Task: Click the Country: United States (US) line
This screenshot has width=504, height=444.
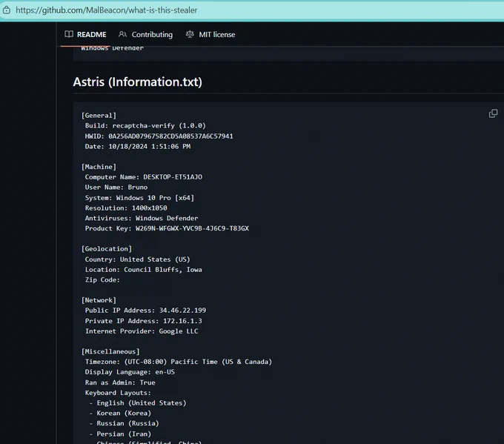Action: (138, 259)
